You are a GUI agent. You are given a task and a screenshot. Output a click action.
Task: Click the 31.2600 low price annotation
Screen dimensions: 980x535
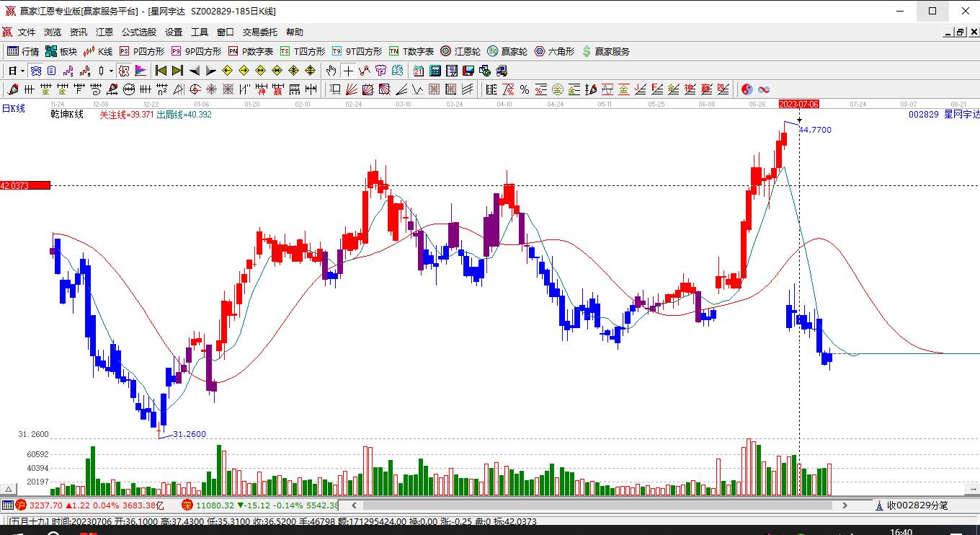pyautogui.click(x=190, y=434)
